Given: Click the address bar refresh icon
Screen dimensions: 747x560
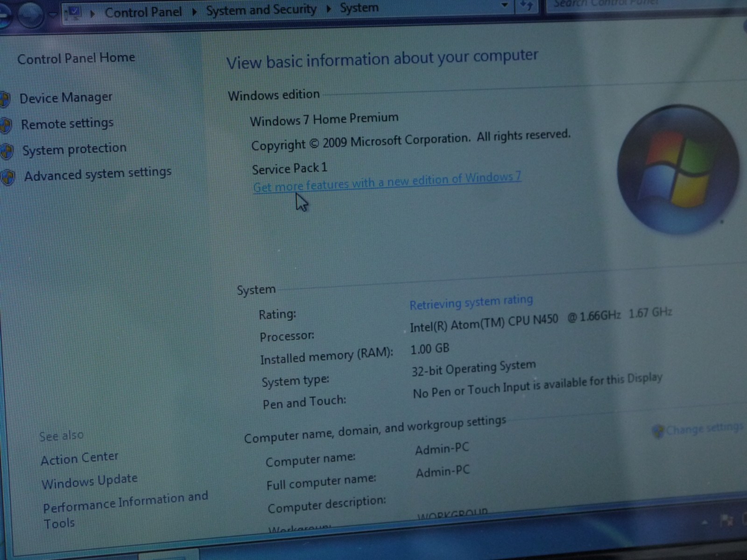Looking at the screenshot, I should tap(526, 6).
